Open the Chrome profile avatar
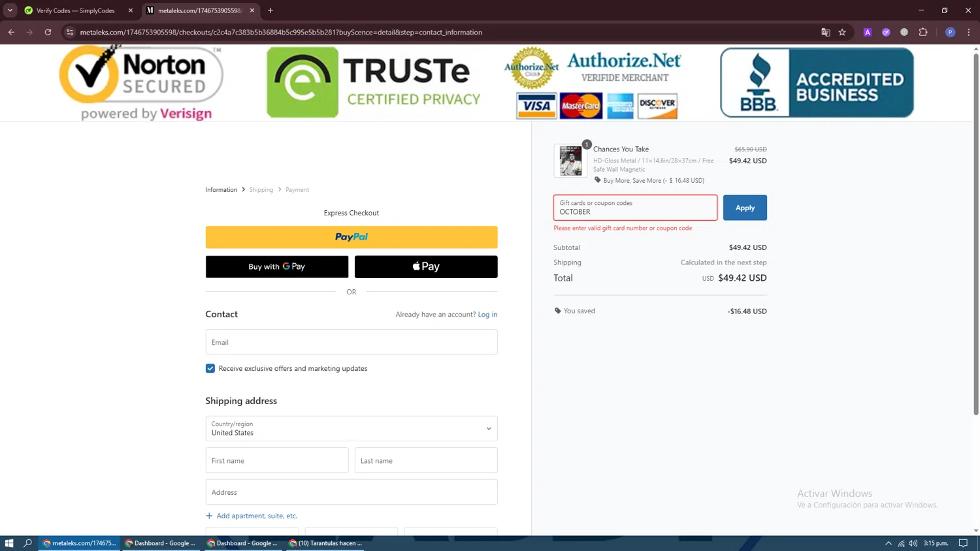Screen dimensions: 980x551 click(x=950, y=32)
